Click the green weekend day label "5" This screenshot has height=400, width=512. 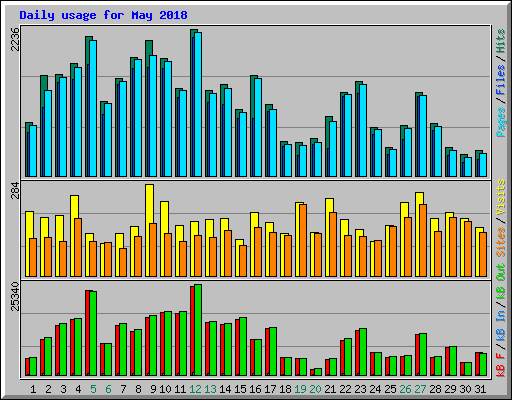coord(93,389)
